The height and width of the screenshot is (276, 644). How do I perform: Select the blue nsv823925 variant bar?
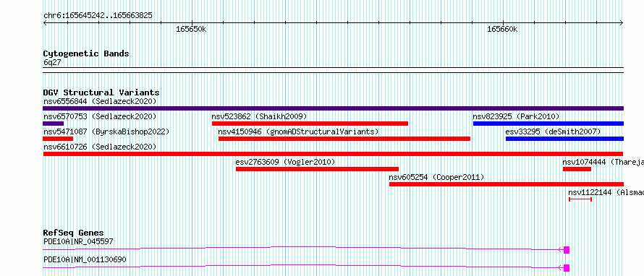pos(548,124)
